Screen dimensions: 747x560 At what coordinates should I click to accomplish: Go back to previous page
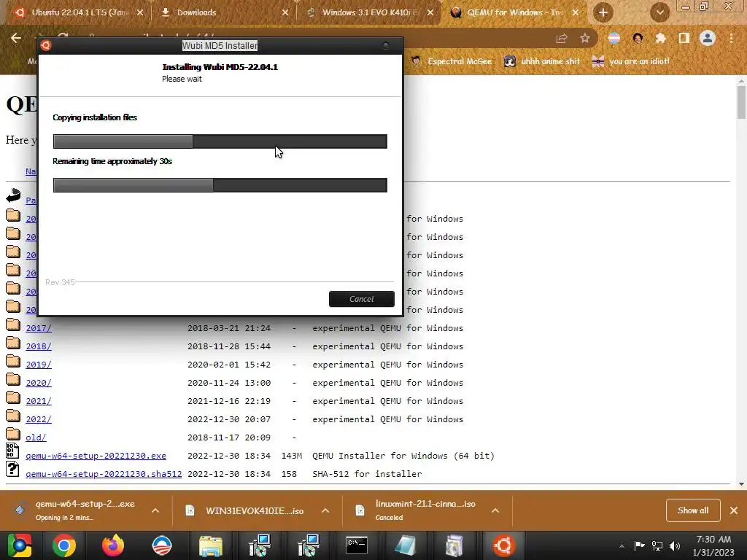tap(16, 38)
